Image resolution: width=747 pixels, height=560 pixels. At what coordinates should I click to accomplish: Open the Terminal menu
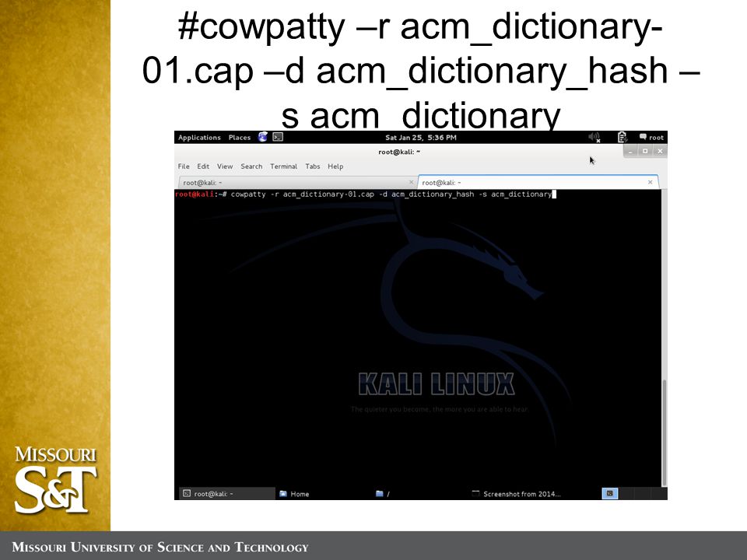coord(283,166)
